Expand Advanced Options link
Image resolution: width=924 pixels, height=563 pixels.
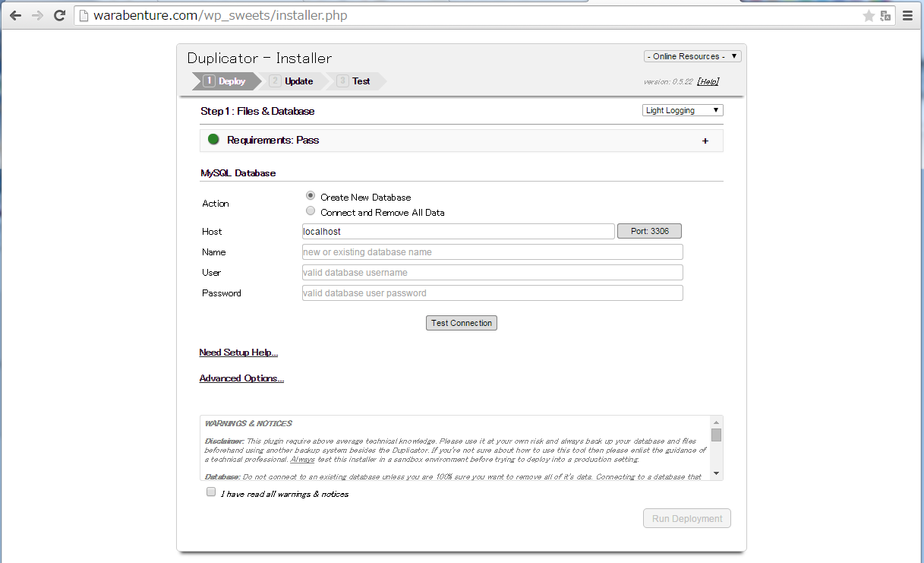coord(241,378)
